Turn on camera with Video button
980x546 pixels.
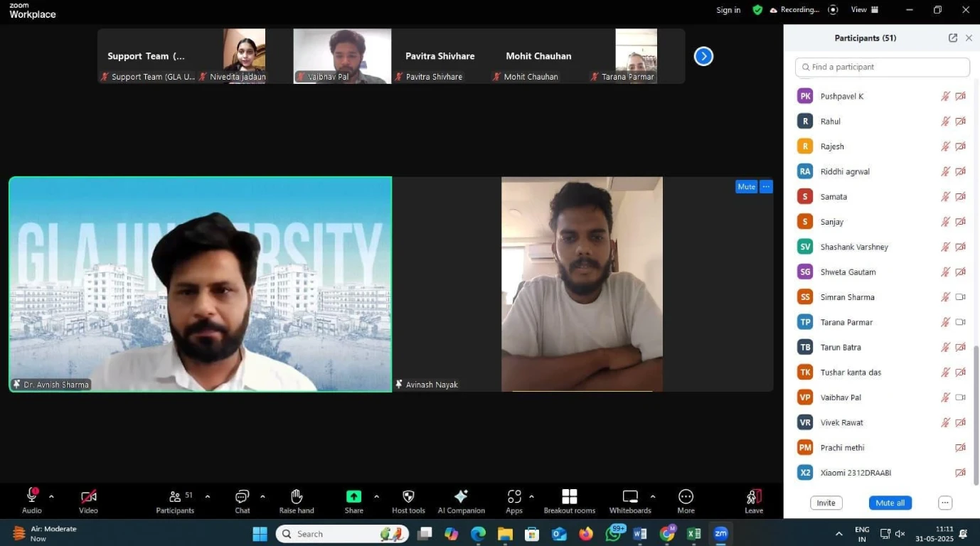tap(88, 497)
